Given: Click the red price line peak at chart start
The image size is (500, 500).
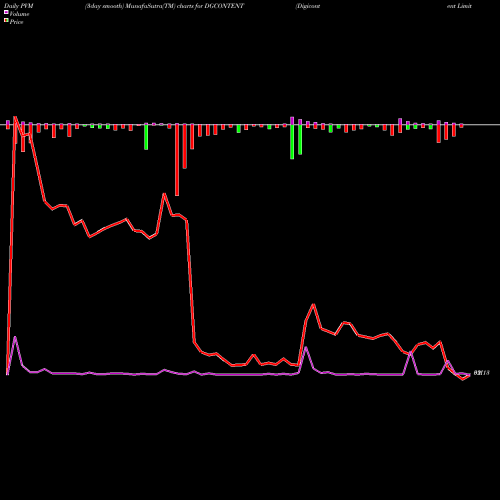Looking at the screenshot, I should pos(15,117).
